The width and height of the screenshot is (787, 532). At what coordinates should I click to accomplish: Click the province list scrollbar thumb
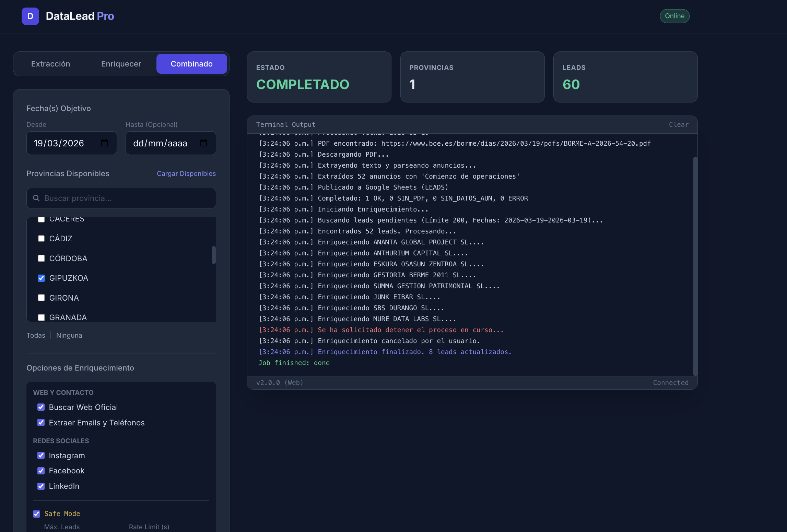tap(213, 255)
